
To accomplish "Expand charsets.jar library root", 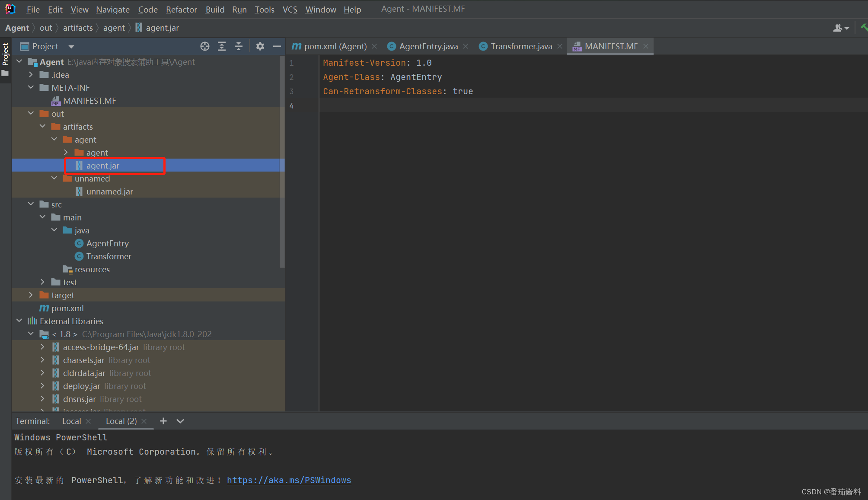I will pos(42,360).
